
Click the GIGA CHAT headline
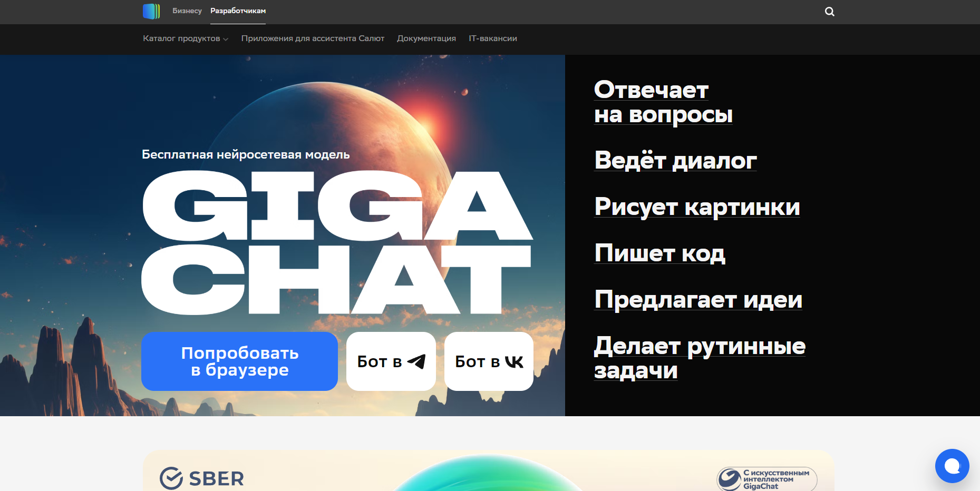(x=337, y=243)
